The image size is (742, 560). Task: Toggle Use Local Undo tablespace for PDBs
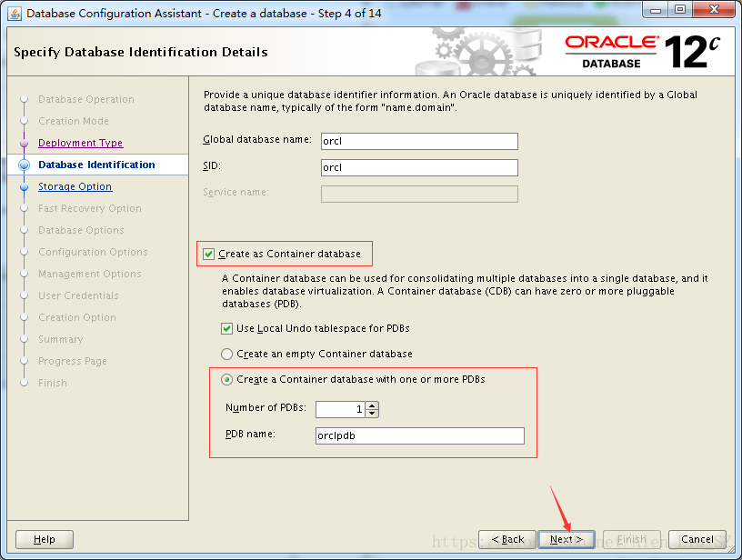(226, 329)
